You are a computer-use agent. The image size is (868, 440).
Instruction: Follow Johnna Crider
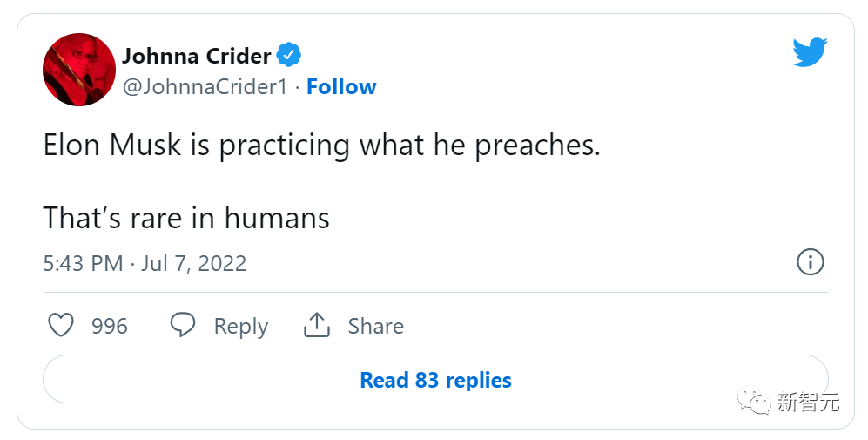pyautogui.click(x=341, y=87)
